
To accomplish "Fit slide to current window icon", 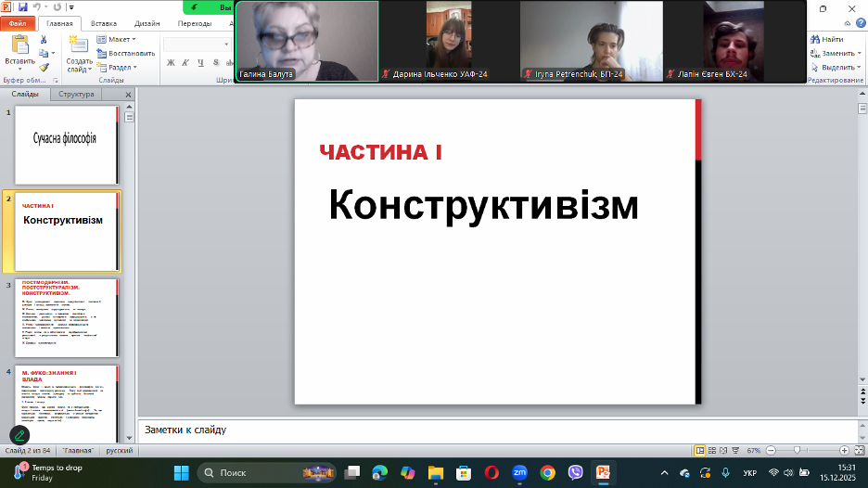I will [859, 450].
